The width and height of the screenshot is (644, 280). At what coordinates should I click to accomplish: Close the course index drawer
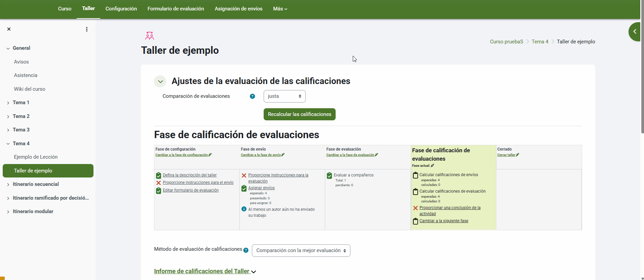[9, 29]
